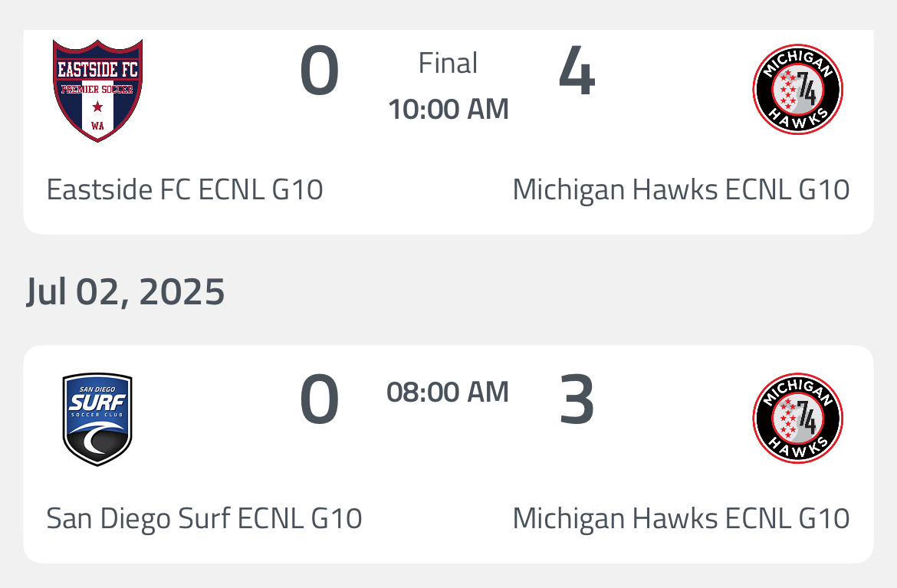Click Michigan Hawks logo in the 10:00 AM match
Screen dimensions: 897x588
tap(797, 89)
